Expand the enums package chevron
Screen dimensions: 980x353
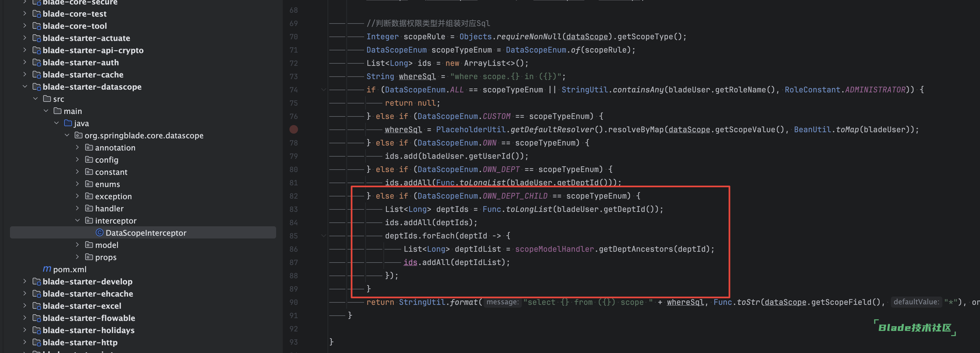77,184
